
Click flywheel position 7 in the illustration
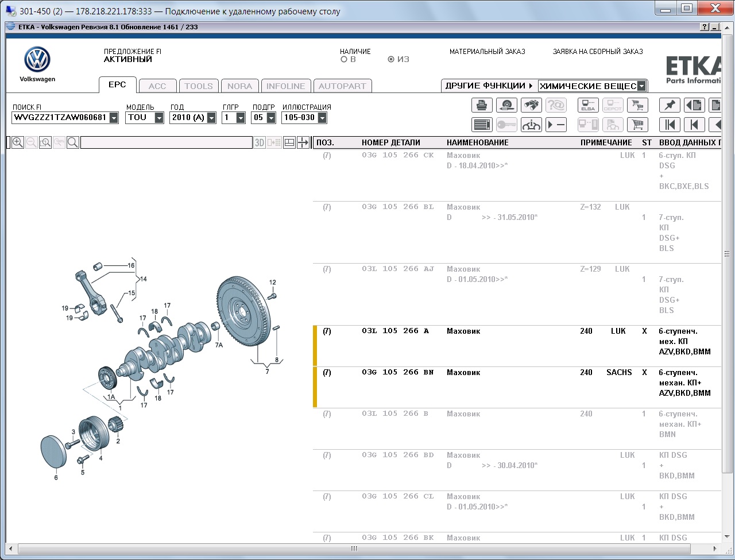[245, 311]
